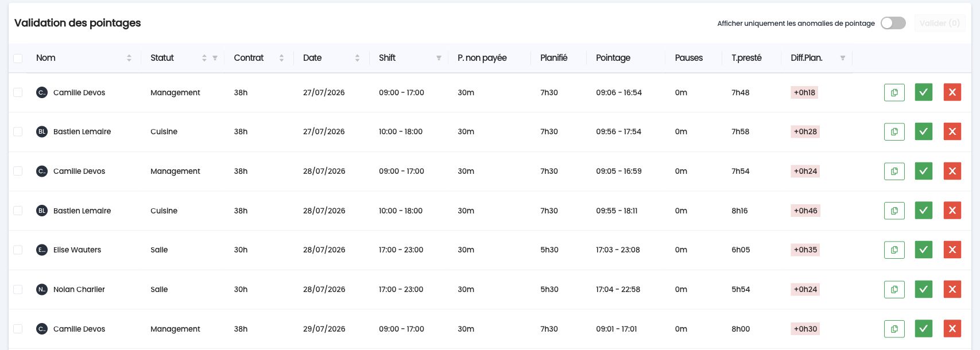The image size is (980, 350).
Task: Approve Camille Devos's 28/07/2026 time entry
Action: click(x=923, y=171)
